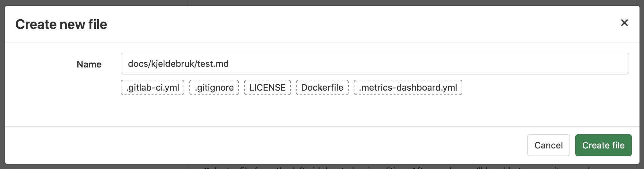This screenshot has height=169, width=644.
Task: Click the Name file path input field
Action: coord(375,64)
